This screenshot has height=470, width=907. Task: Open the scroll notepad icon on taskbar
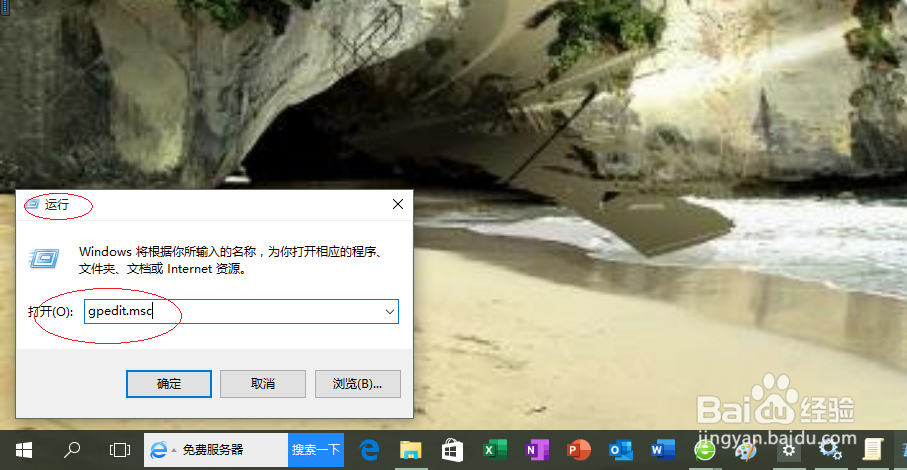click(872, 450)
